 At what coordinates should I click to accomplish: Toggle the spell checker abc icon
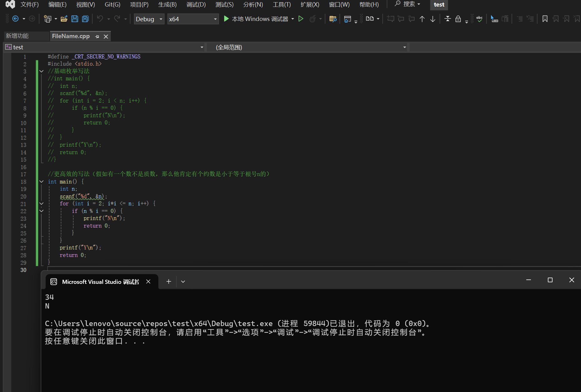click(479, 19)
